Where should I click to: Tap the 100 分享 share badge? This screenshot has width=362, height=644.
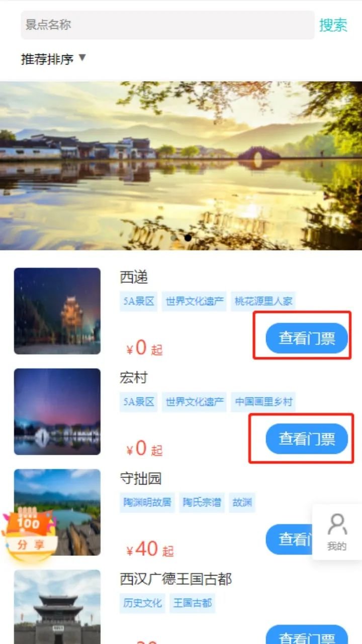(x=29, y=532)
